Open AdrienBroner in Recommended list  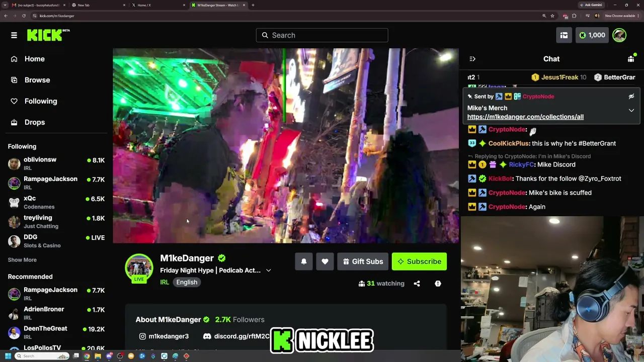point(56,313)
